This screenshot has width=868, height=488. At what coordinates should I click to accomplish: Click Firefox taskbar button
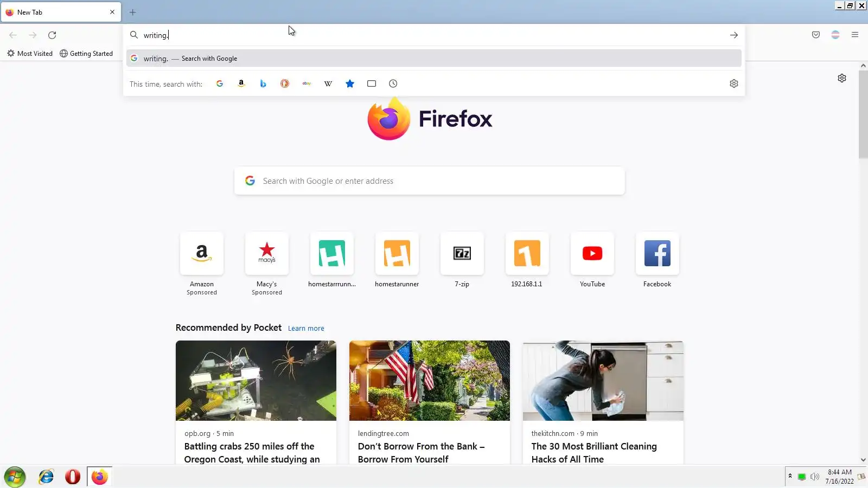click(99, 477)
